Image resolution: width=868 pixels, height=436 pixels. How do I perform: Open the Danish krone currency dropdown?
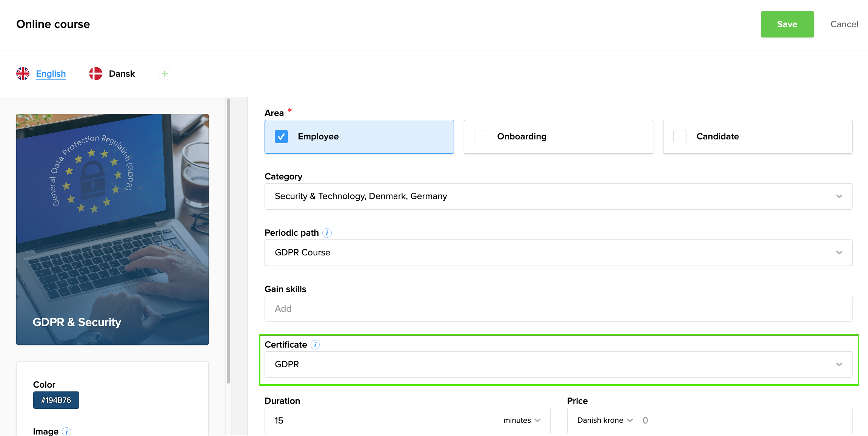(x=605, y=421)
